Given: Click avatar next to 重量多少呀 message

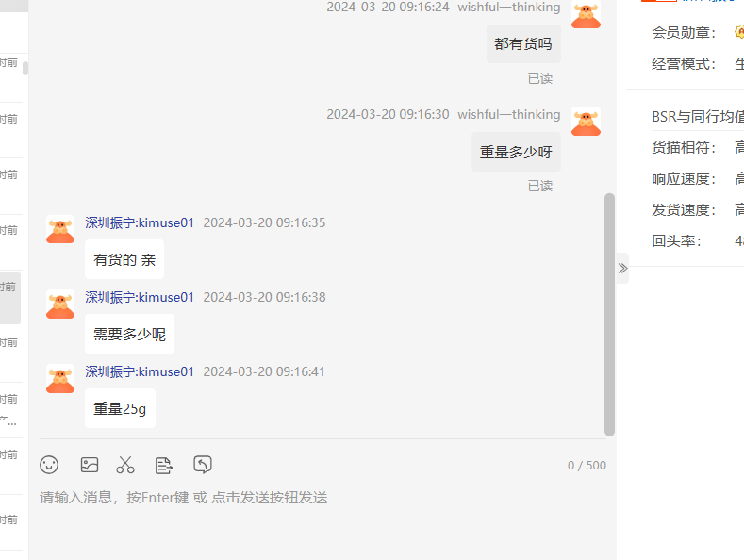Looking at the screenshot, I should (x=586, y=122).
